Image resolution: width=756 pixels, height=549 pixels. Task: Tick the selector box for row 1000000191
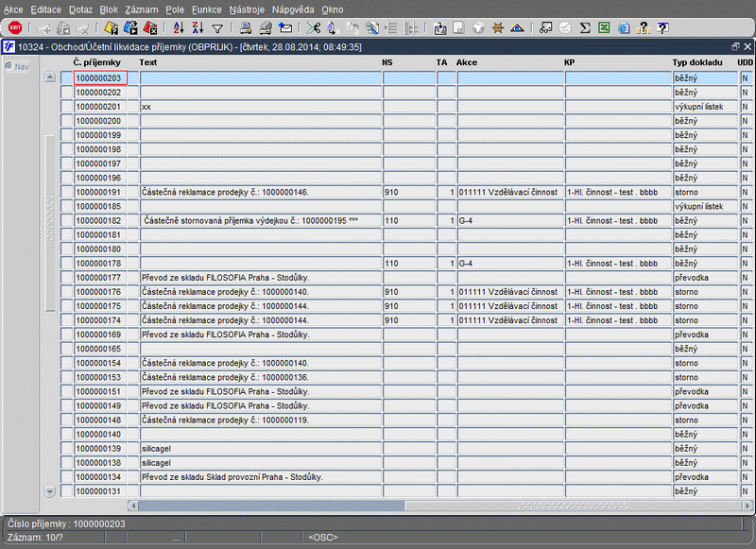(66, 192)
